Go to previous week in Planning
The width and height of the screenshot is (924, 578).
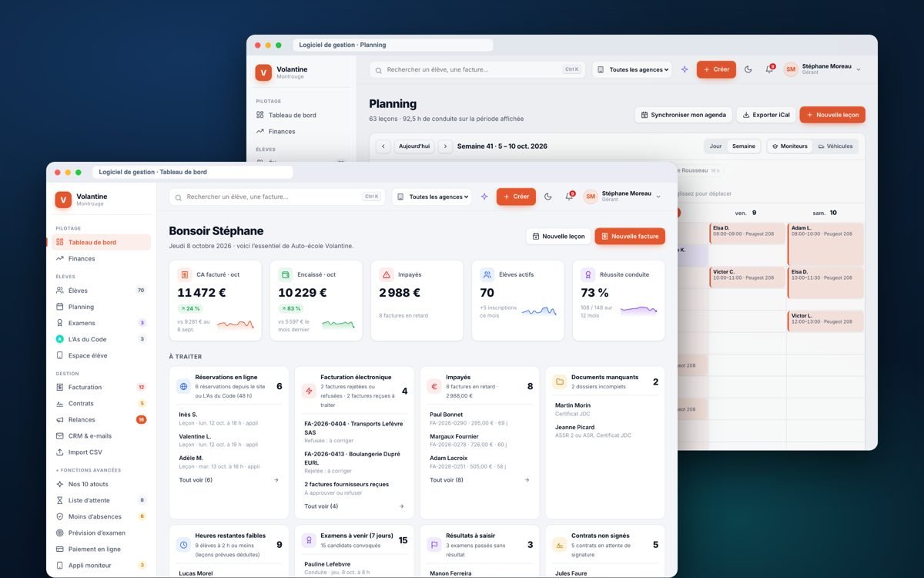click(383, 146)
